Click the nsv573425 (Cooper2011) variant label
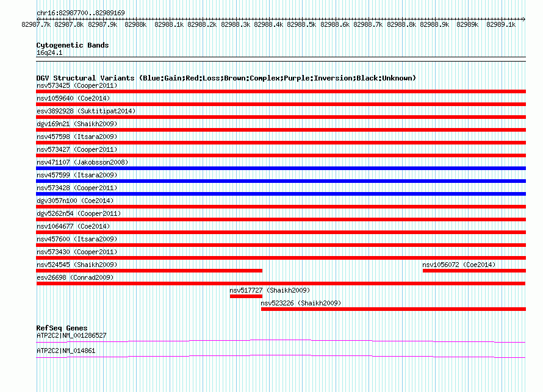The height and width of the screenshot is (392, 543). [77, 85]
